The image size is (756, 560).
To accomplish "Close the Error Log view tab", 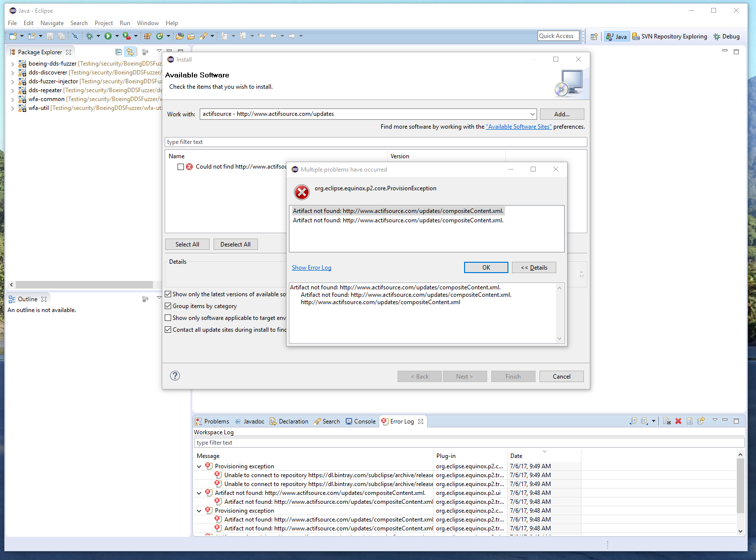I will click(421, 421).
